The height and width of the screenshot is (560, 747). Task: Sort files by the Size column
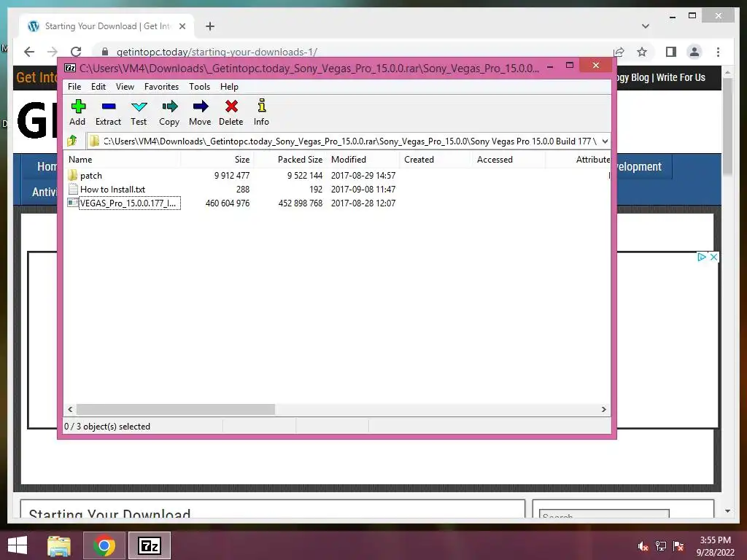pyautogui.click(x=217, y=160)
